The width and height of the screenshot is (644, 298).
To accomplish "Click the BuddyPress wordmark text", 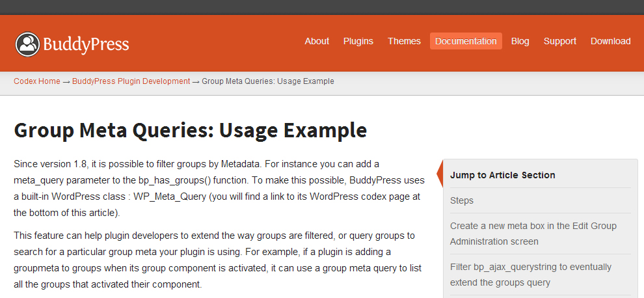I will coord(86,44).
